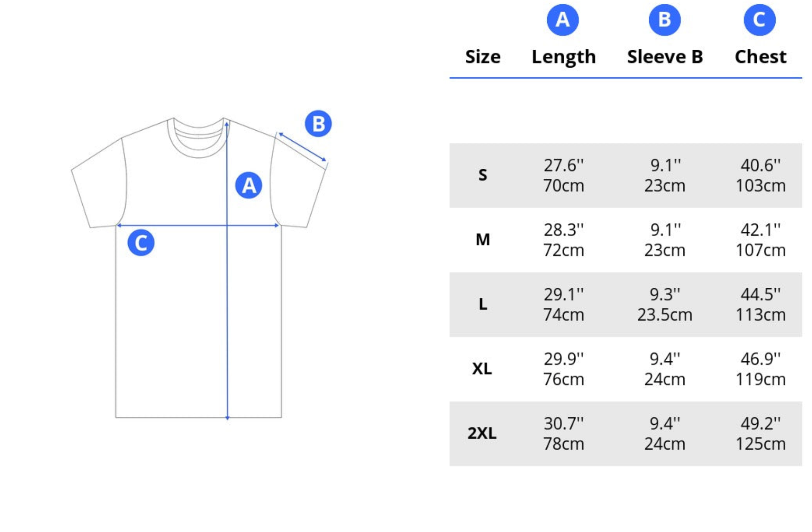The height and width of the screenshot is (532, 812).
Task: Click the blue C badge above Chest
Action: point(760,20)
